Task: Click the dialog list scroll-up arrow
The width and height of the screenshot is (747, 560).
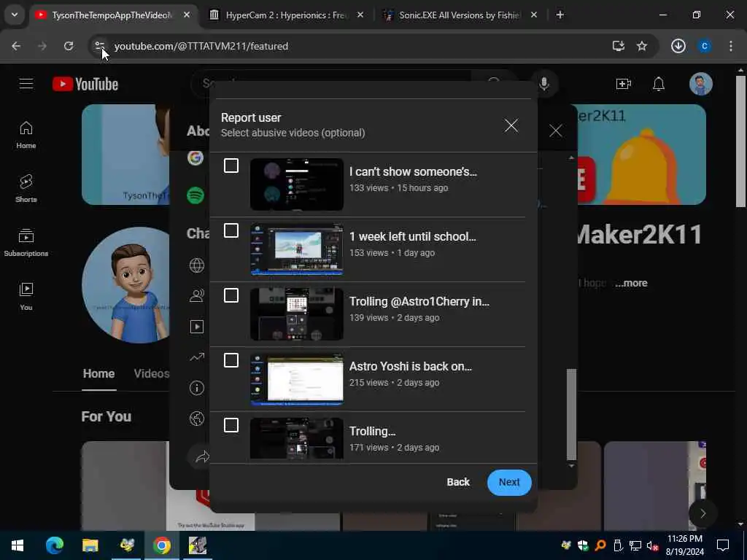Action: [x=571, y=157]
